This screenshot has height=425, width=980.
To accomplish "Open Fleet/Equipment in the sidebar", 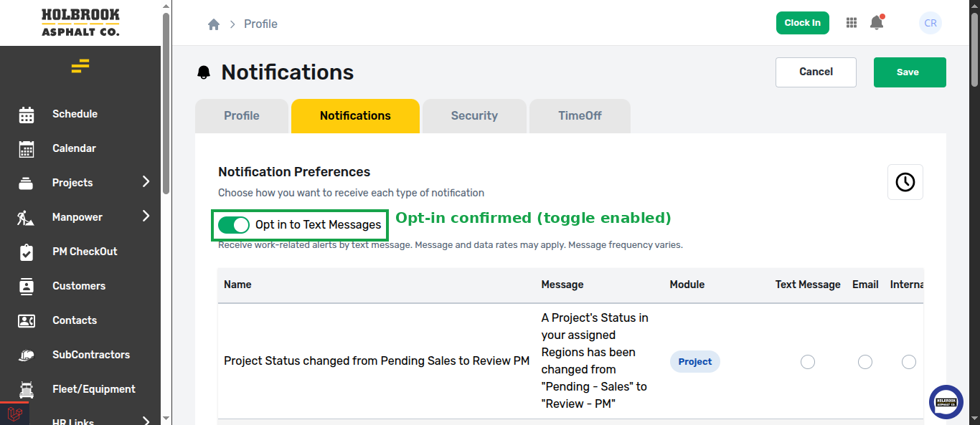I will [94, 389].
